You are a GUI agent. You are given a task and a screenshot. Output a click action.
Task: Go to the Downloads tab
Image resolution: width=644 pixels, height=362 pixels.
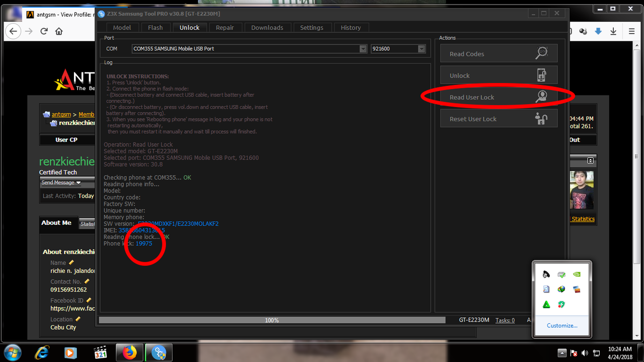tap(267, 28)
